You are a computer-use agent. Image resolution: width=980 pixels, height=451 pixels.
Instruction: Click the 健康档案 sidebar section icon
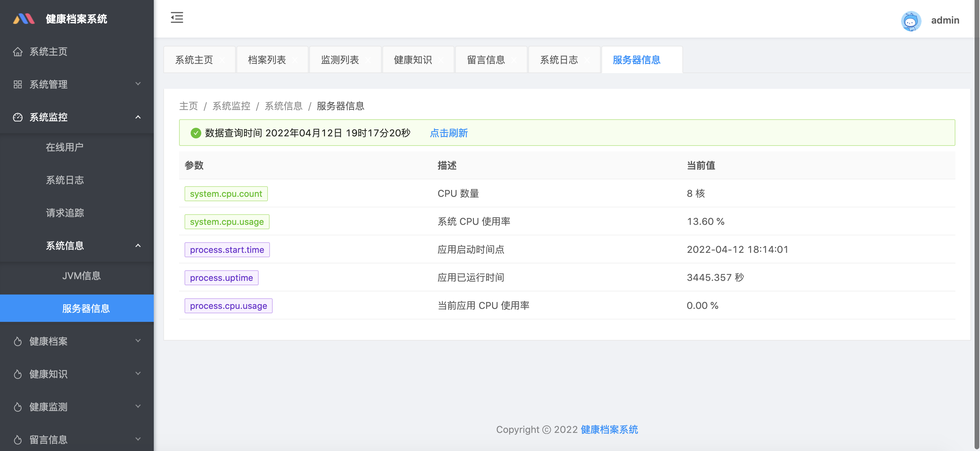coord(17,341)
